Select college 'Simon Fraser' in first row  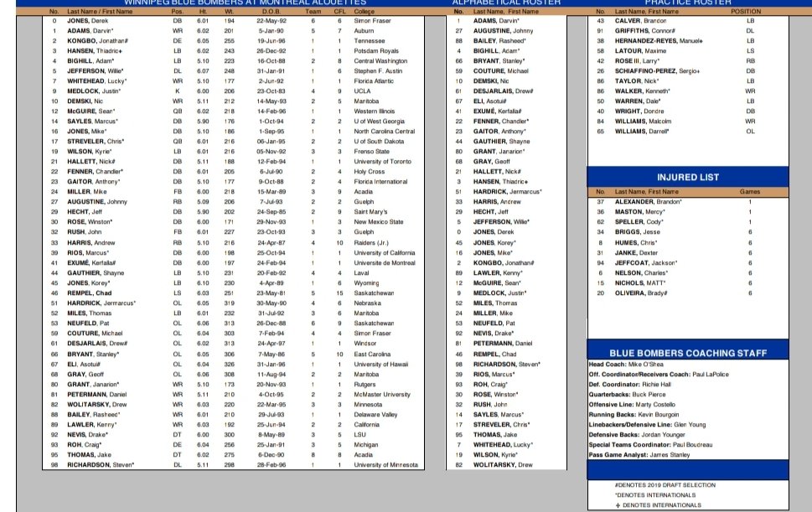coord(372,21)
